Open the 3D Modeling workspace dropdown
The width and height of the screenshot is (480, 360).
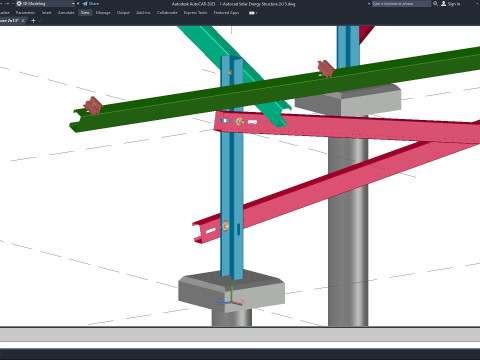45,4
